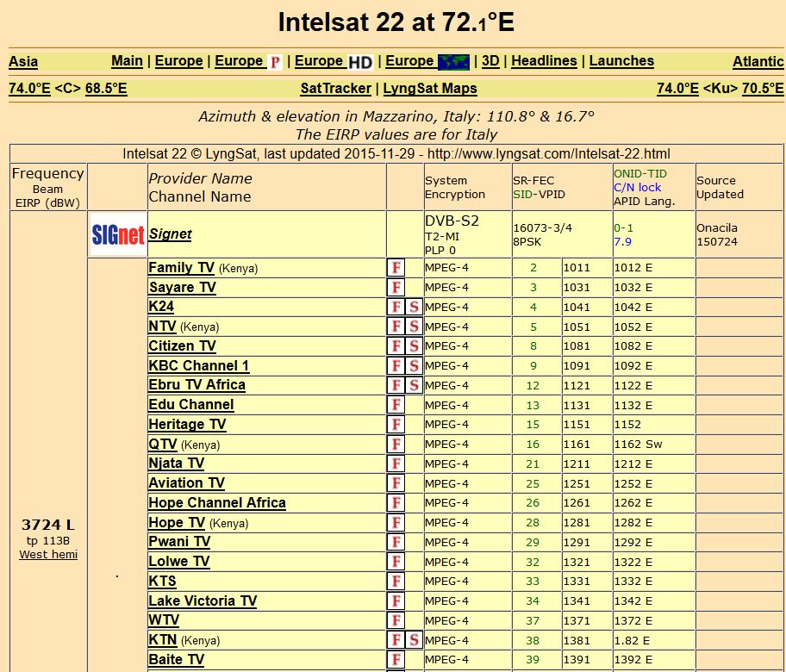The image size is (786, 672).
Task: Click the F icon in Sayare TV row
Action: point(396,287)
